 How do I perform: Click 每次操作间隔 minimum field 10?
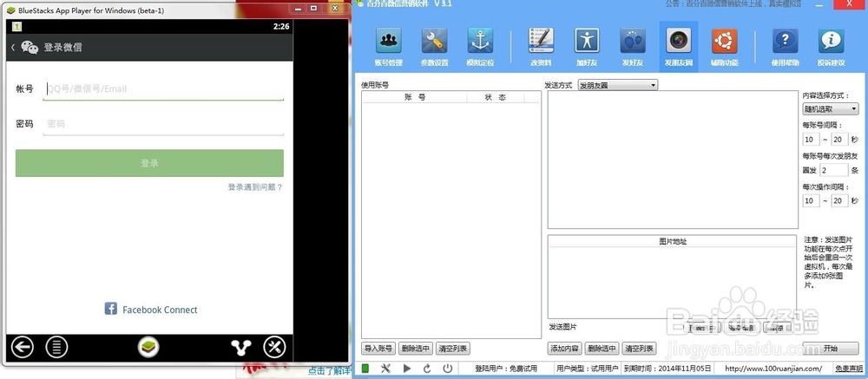811,200
